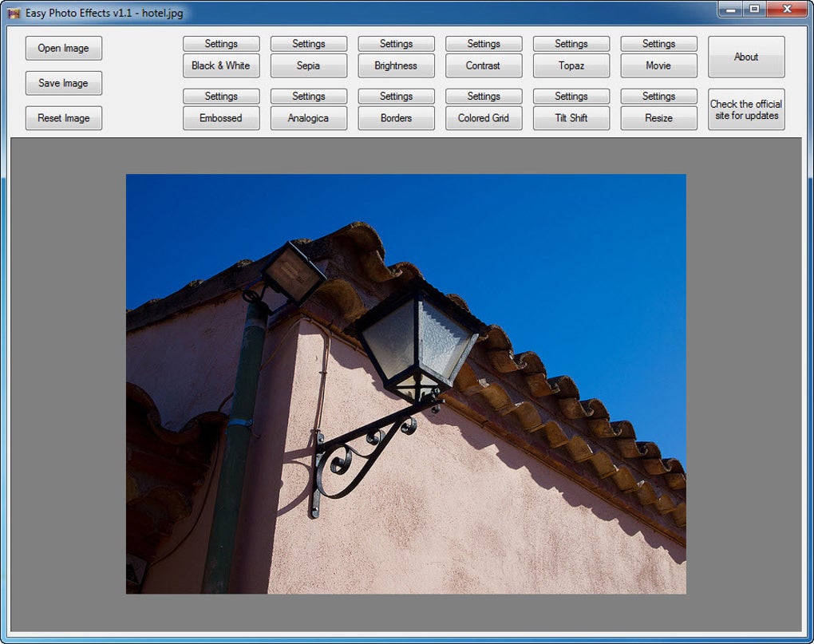814x644 pixels.
Task: Open Settings above Contrast
Action: pyautogui.click(x=484, y=44)
